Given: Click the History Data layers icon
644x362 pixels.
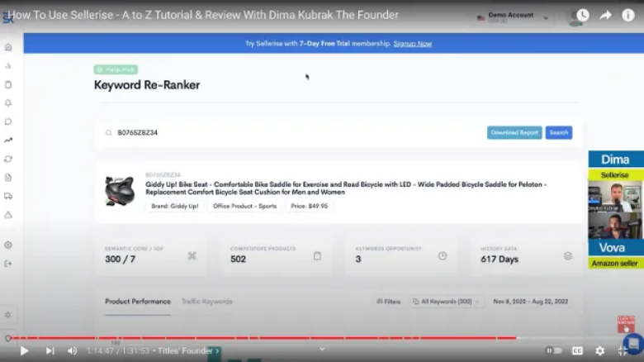Looking at the screenshot, I should (x=567, y=256).
